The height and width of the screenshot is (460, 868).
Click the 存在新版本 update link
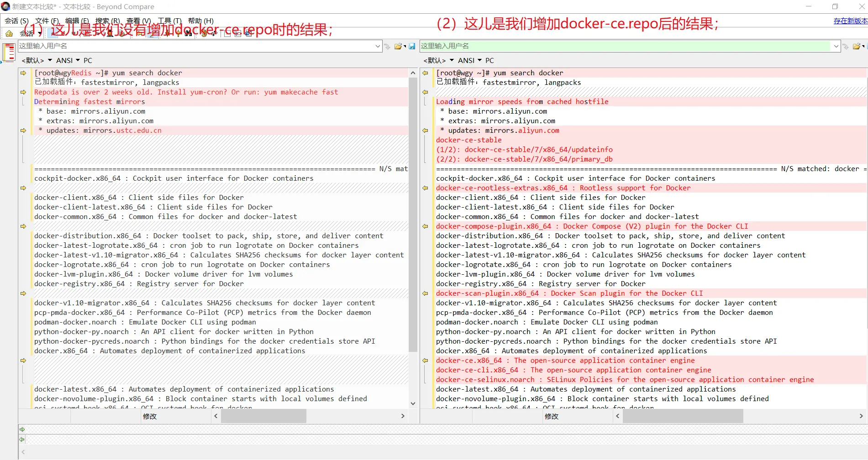(x=851, y=21)
